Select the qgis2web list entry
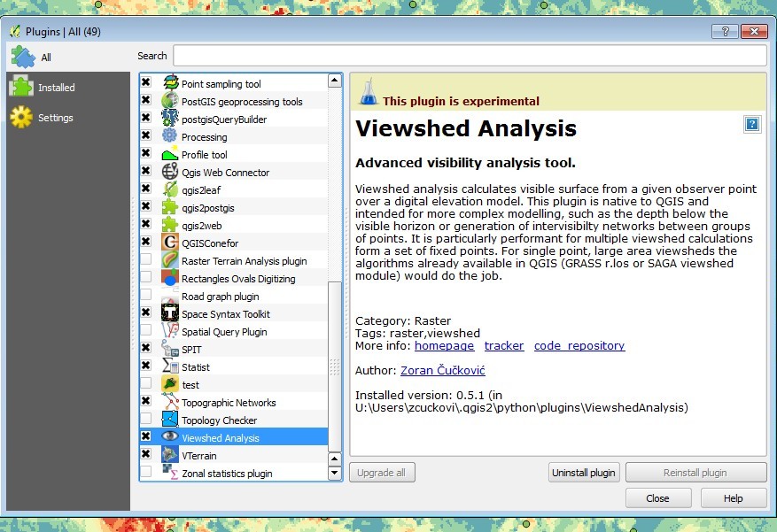 [234, 225]
